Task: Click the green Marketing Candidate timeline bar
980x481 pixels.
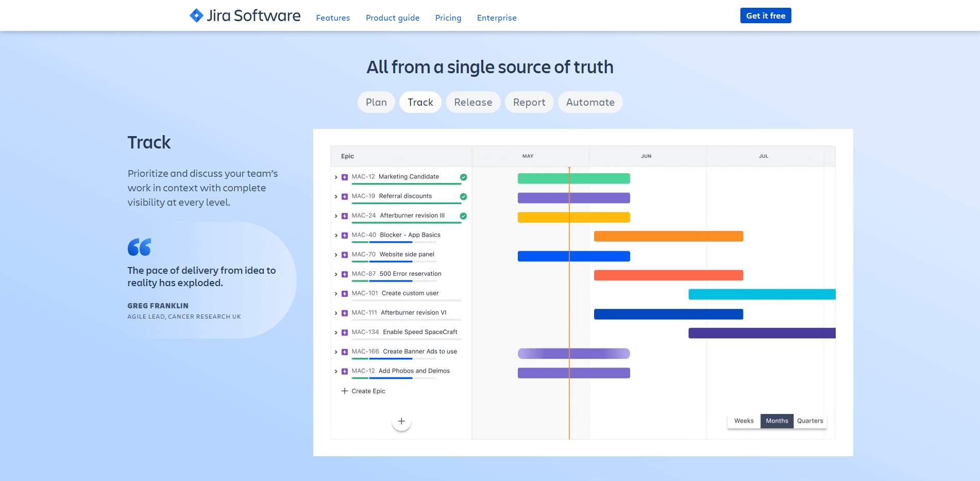Action: 574,178
